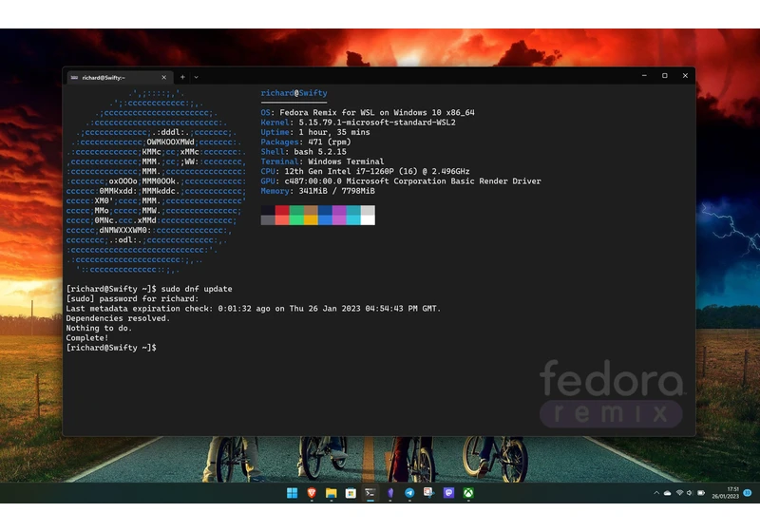
Task: Click the 'Terminal: Windows Terminal' line
Action: pos(322,161)
